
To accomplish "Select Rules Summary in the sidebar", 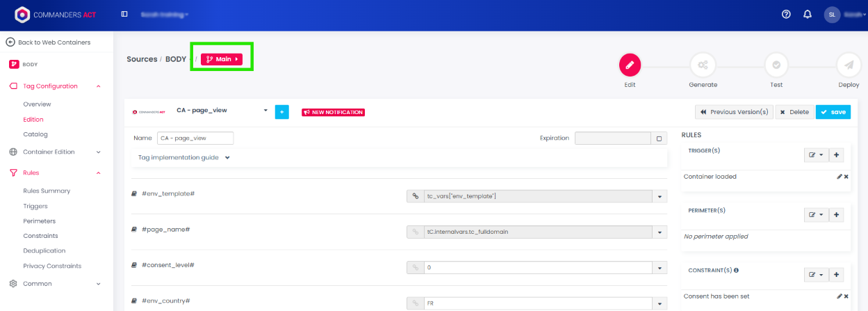I will tap(47, 191).
